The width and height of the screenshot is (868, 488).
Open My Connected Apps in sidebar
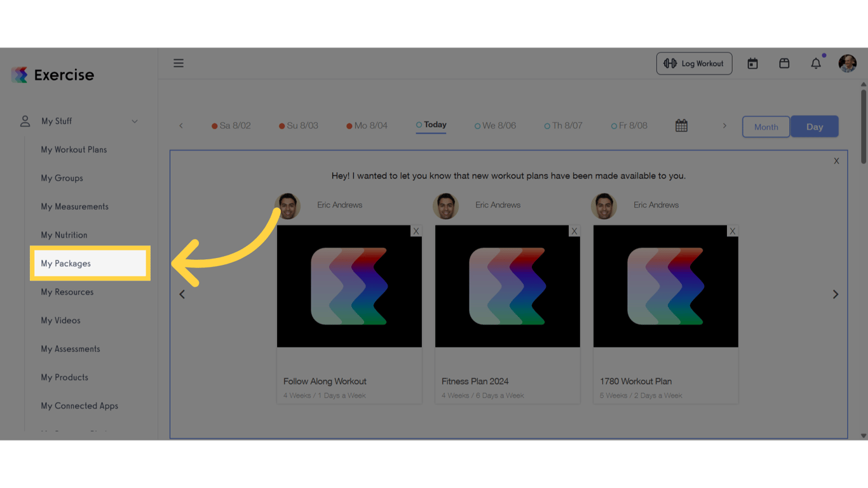[79, 406]
